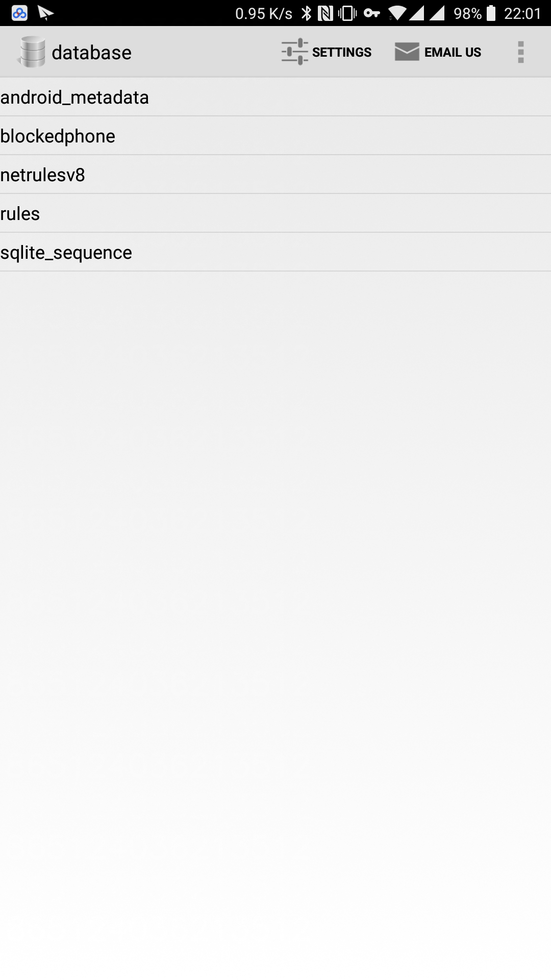Viewport: 551px width, 980px height.
Task: Open the three-dot overflow menu
Action: (x=520, y=52)
